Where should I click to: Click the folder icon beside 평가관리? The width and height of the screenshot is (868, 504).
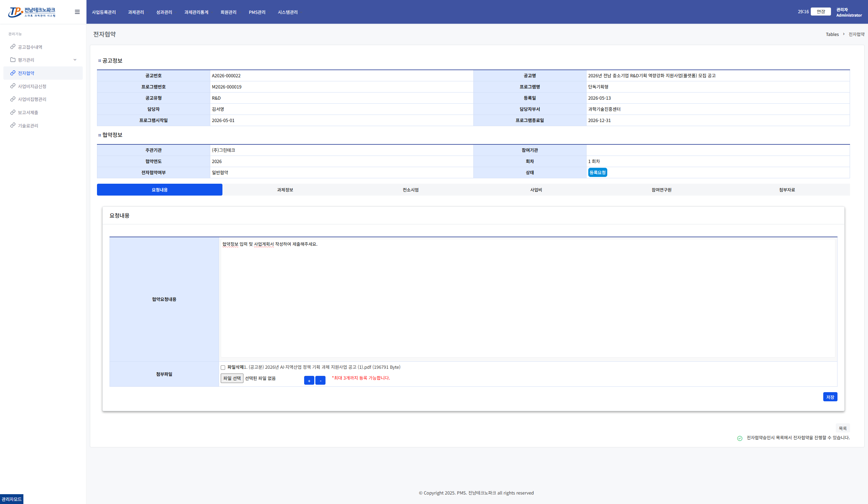13,60
